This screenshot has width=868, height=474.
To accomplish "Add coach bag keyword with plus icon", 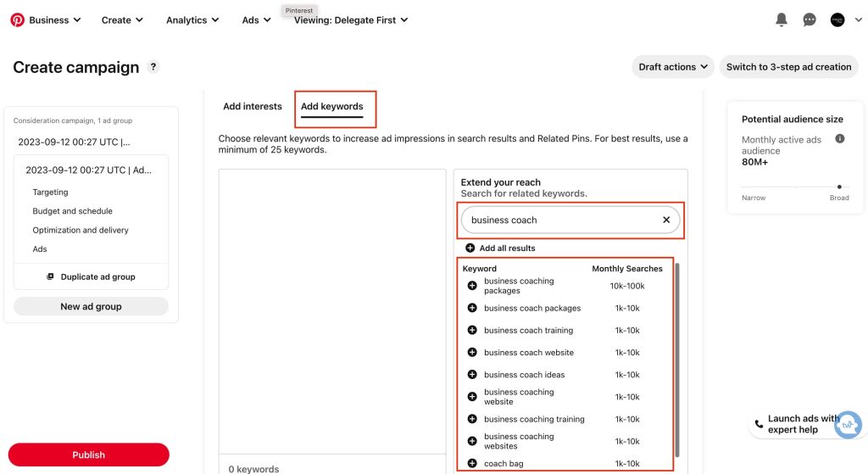I will [472, 464].
